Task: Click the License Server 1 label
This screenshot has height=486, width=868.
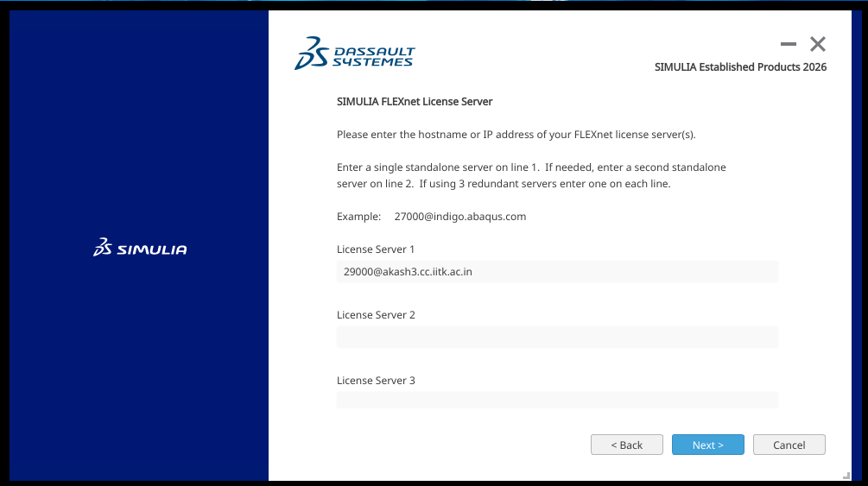Action: 376,249
